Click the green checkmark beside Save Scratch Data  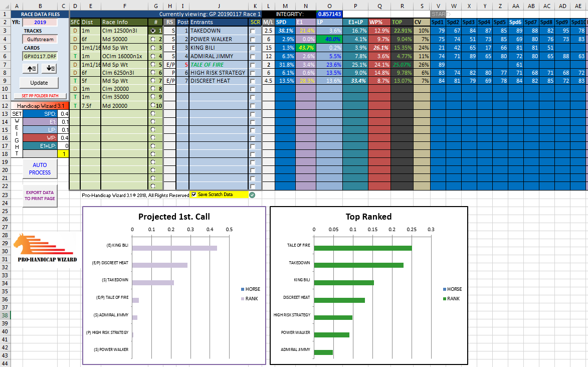[252, 195]
